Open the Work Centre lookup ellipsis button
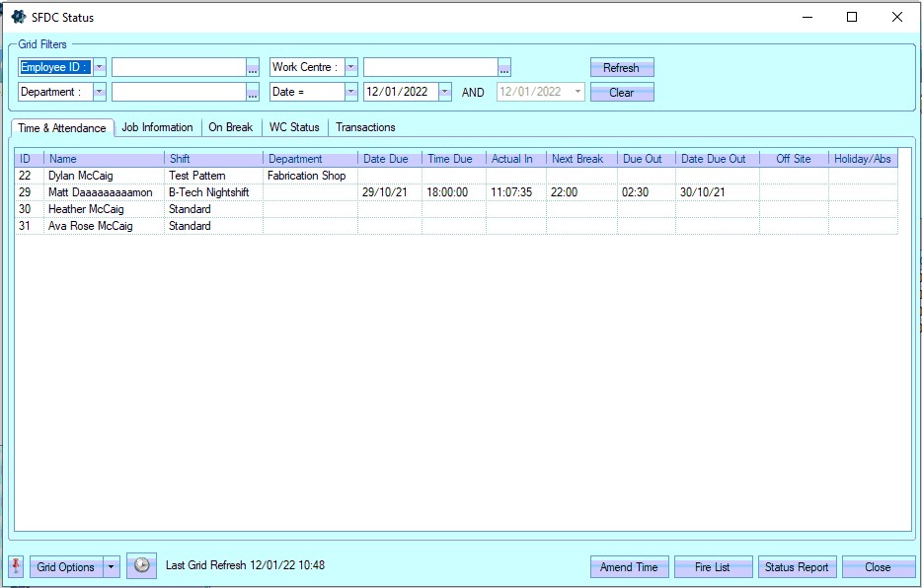 (504, 67)
